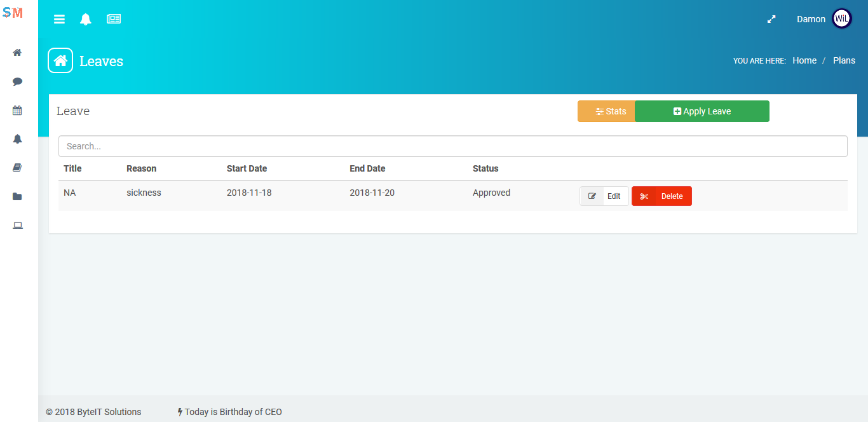Select the NA title cell
Screen dimensions: 868x422
[69, 193]
